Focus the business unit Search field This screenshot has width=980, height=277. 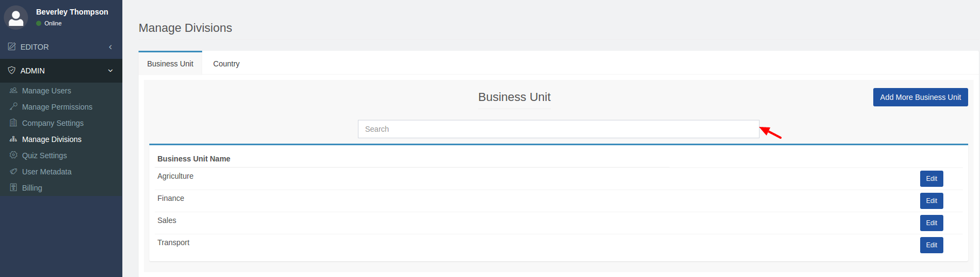coord(558,129)
